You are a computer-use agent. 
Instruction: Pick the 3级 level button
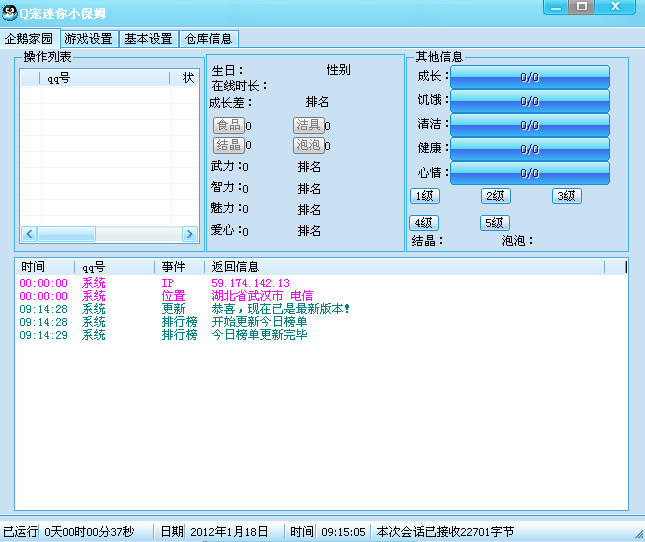pyautogui.click(x=567, y=196)
